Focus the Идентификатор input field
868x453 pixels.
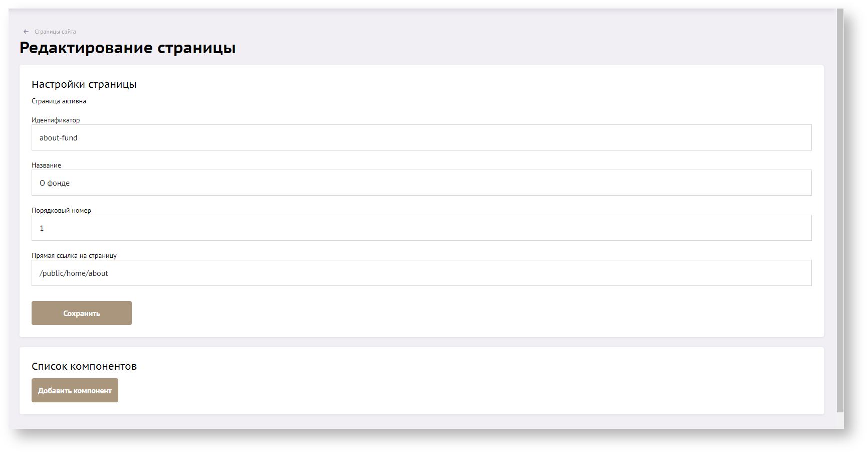point(421,137)
